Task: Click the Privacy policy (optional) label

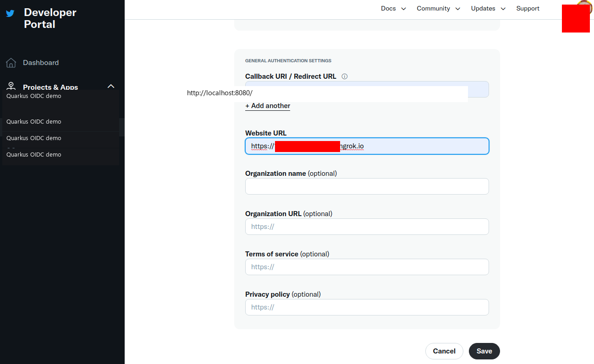Action: 283,294
